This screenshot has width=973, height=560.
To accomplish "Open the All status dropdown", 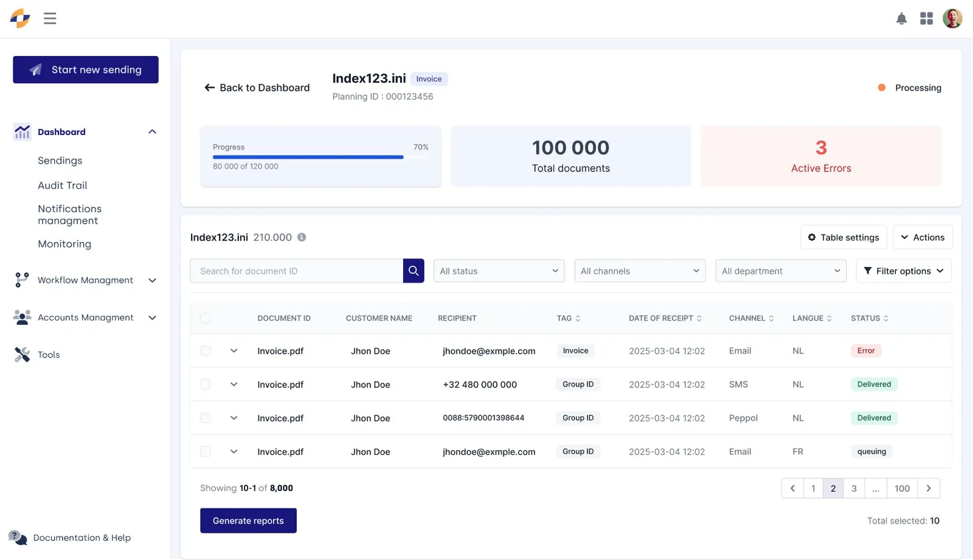I will click(499, 271).
